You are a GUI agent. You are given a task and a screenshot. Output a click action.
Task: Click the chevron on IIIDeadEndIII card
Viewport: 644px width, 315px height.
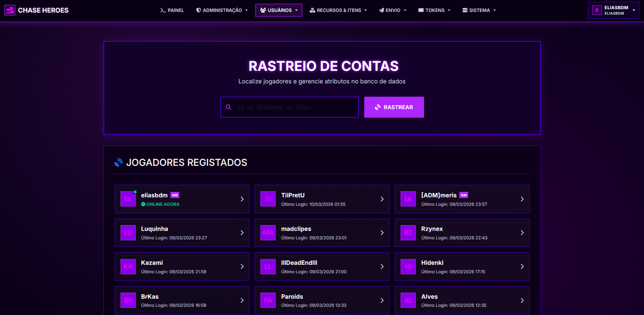[382, 266]
